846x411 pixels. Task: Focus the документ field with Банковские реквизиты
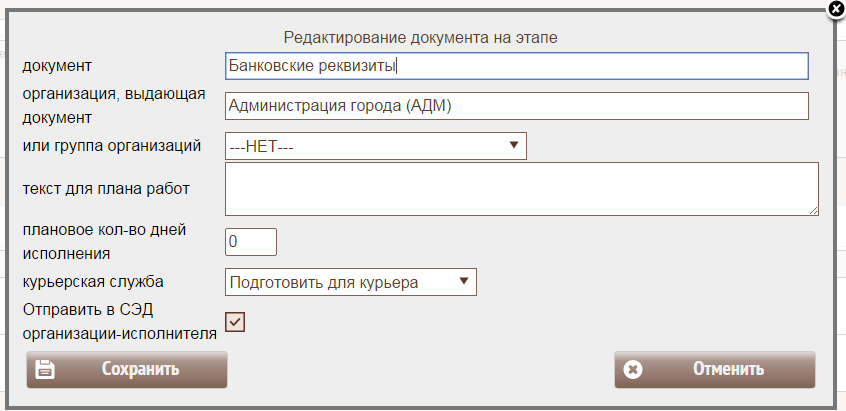(x=516, y=66)
